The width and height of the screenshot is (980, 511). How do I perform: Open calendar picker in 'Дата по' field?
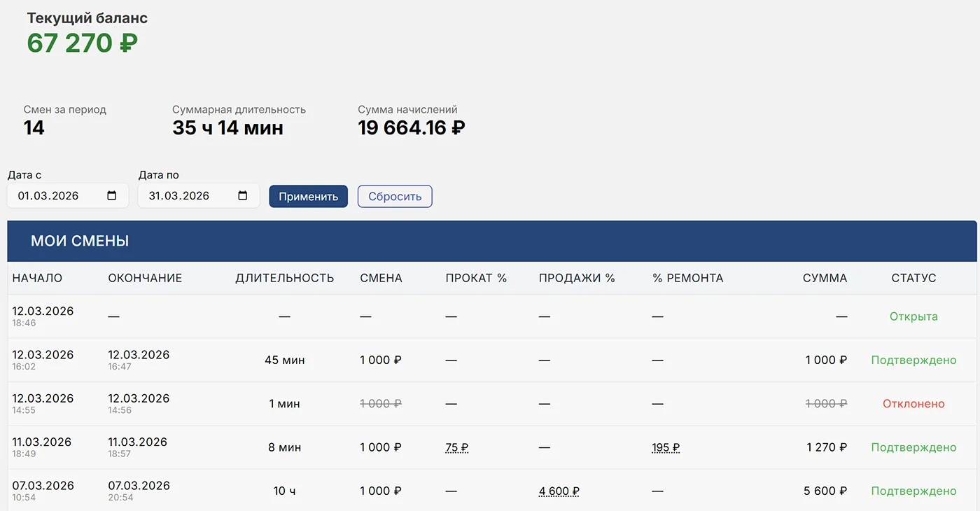pyautogui.click(x=243, y=196)
